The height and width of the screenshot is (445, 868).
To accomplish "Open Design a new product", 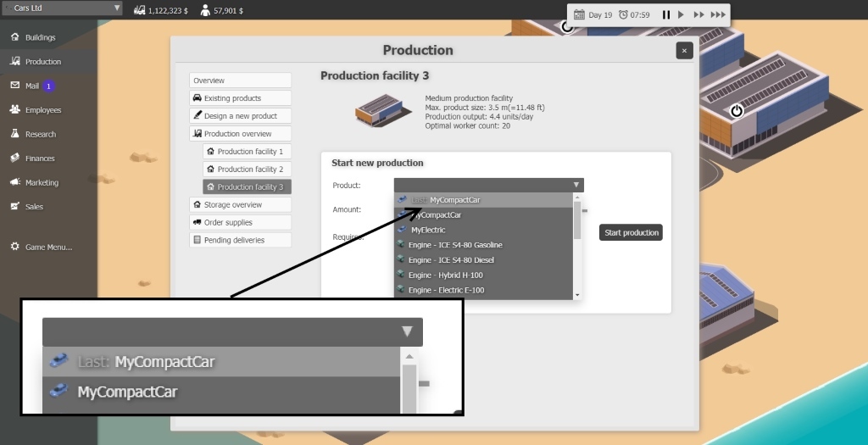I will pyautogui.click(x=240, y=116).
